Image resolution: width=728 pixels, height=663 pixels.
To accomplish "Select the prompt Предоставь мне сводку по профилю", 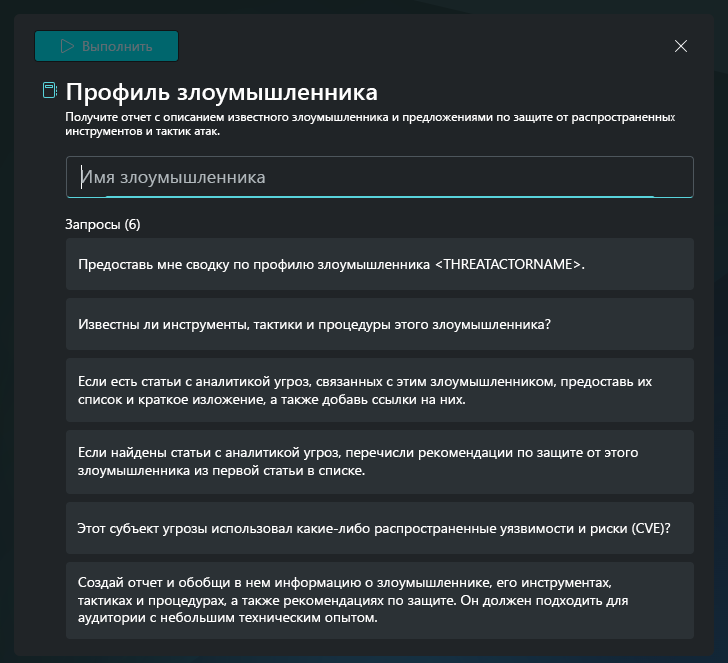I will click(x=380, y=264).
